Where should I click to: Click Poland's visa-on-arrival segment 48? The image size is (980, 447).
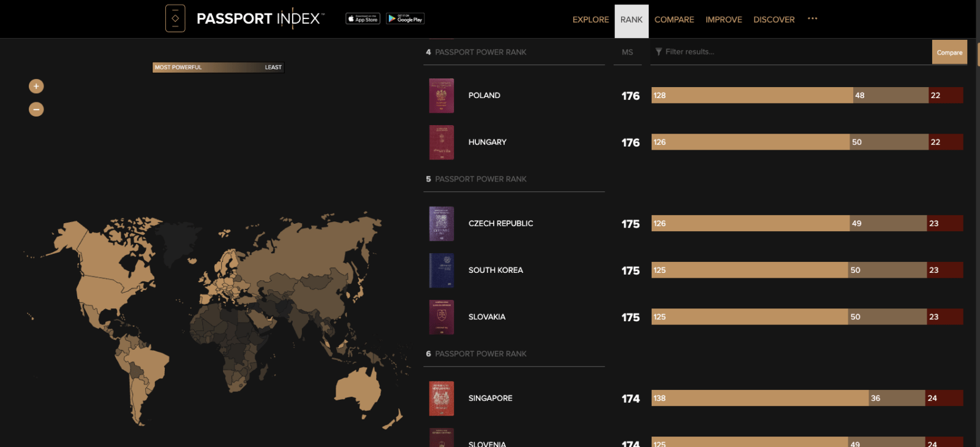pyautogui.click(x=891, y=95)
